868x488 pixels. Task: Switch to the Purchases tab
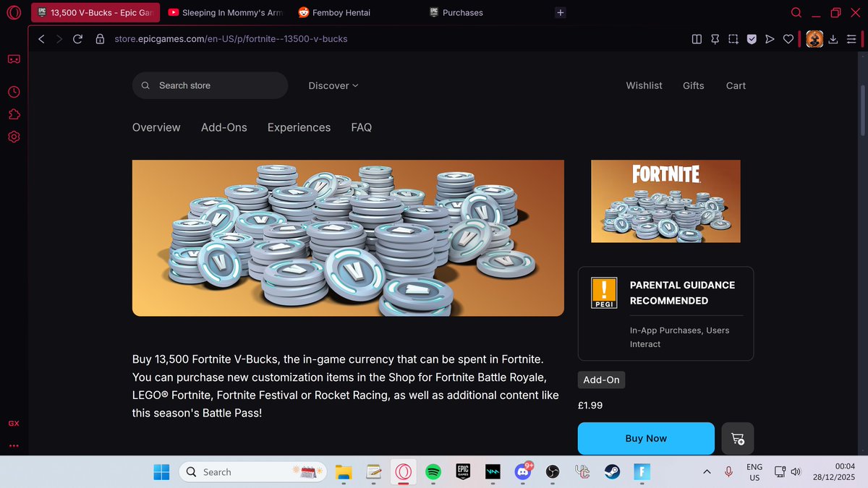[x=485, y=12]
